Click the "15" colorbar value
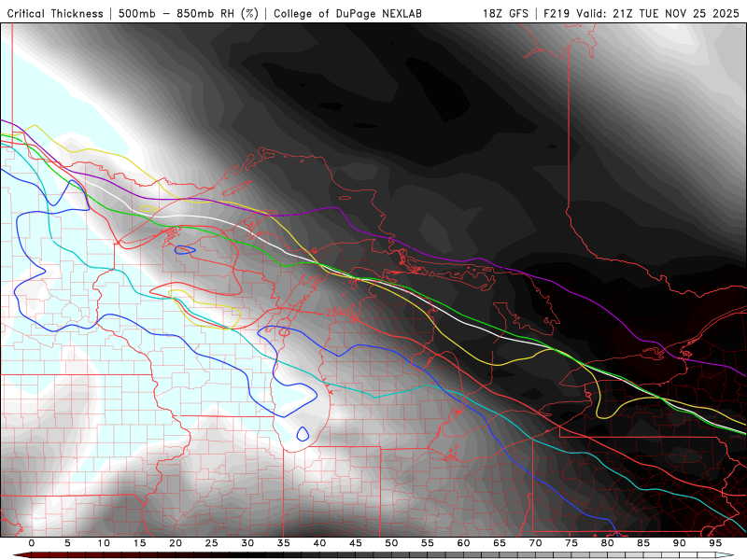This screenshot has width=747, height=560. tap(139, 543)
